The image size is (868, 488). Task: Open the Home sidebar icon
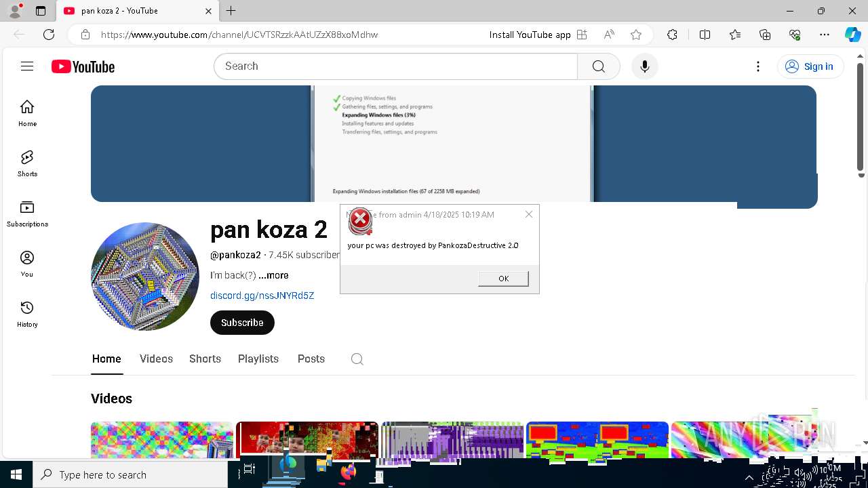click(27, 113)
